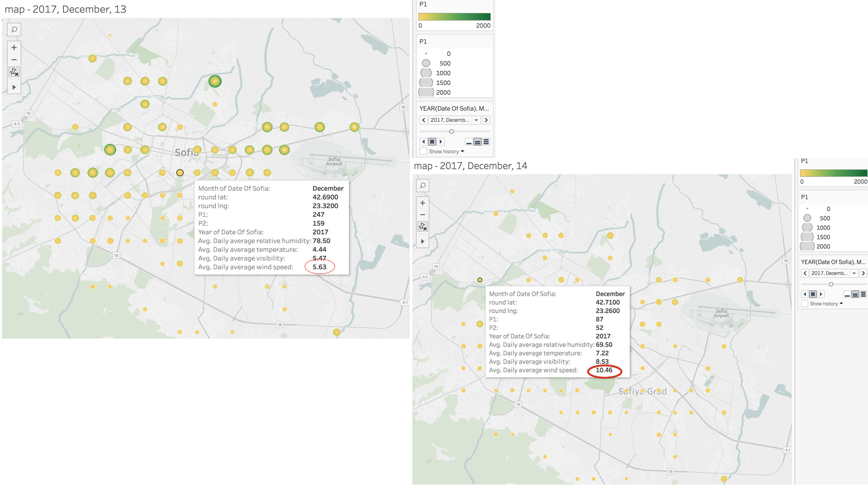Click the large green marker west of Sofia center
Screen dimensions: 868x494
click(110, 150)
